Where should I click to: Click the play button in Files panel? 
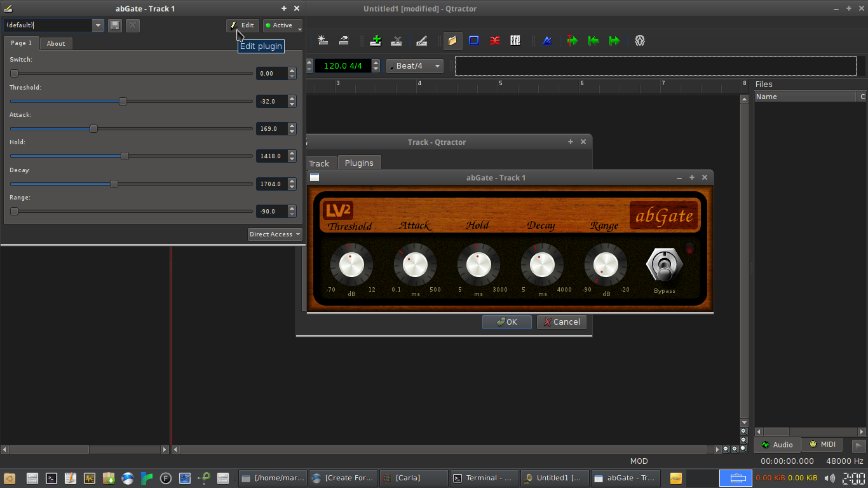coord(858,446)
